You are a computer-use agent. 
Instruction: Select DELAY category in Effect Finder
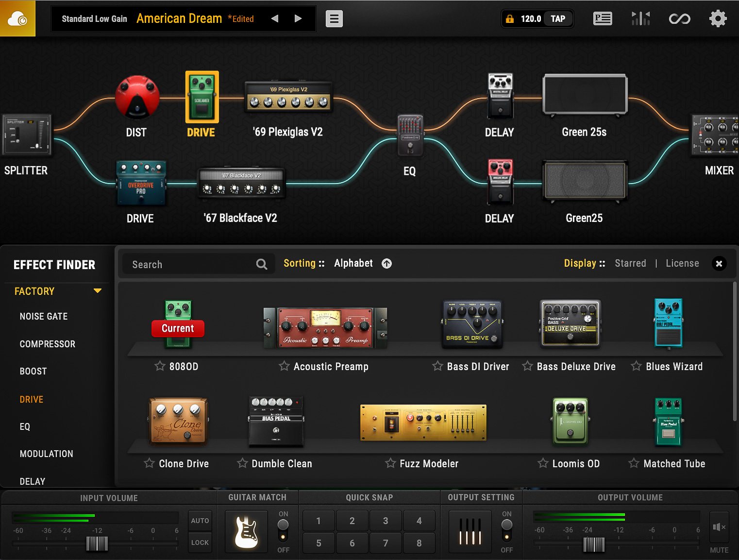pyautogui.click(x=33, y=481)
